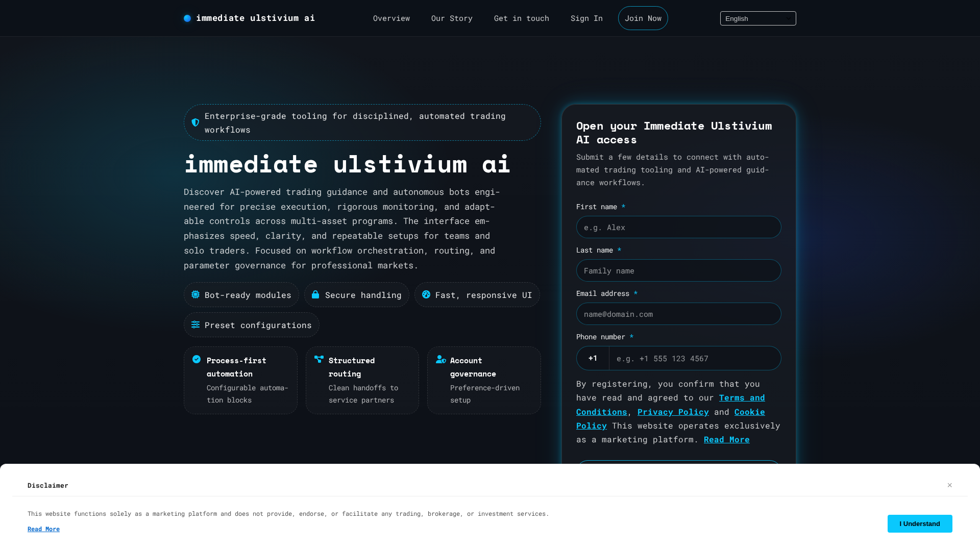The image size is (980, 551).
Task: Select Sign In in the navigation
Action: coord(586,18)
